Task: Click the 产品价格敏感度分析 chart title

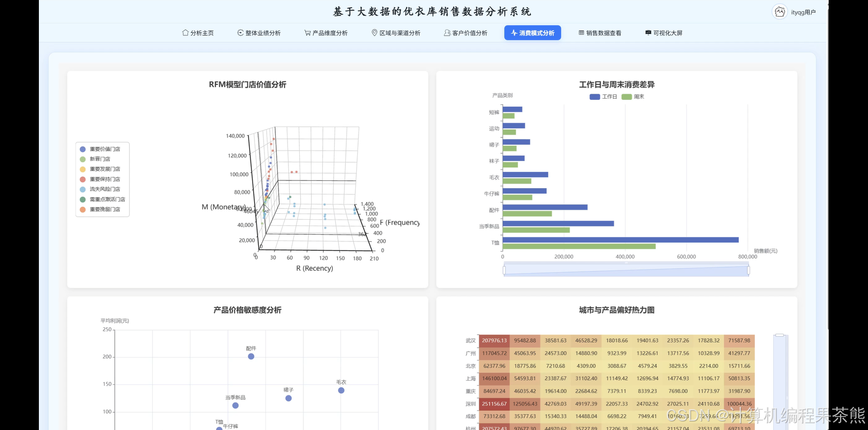Action: point(247,310)
